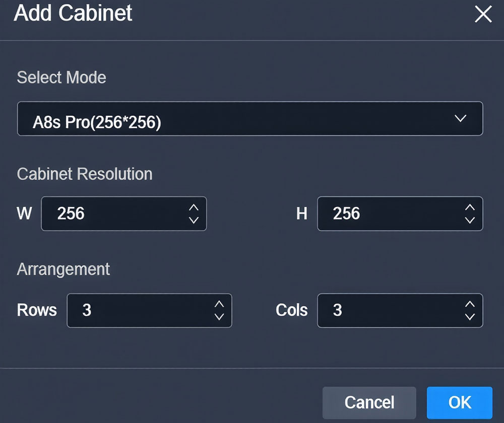Click the Add Cabinet dialog title
Screen dimensions: 504x423
pos(73,13)
